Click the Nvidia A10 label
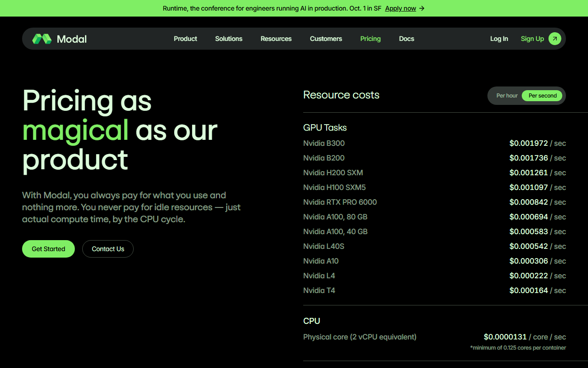588x368 pixels. (x=321, y=261)
